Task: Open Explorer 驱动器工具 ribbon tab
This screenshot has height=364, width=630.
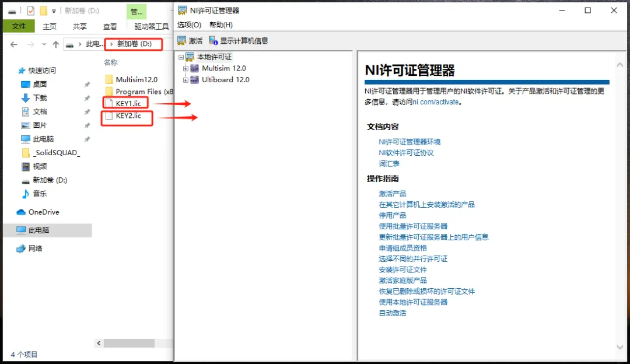Action: (152, 26)
